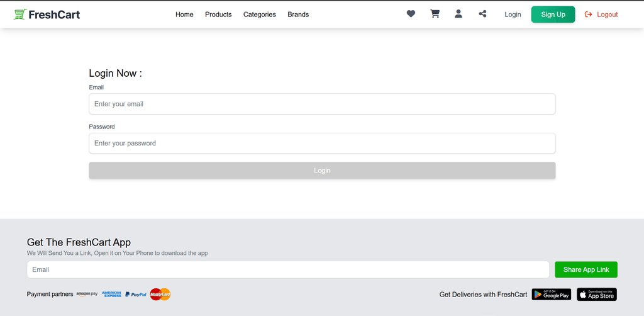This screenshot has width=644, height=316.
Task: Click the Email label above first field
Action: [x=96, y=87]
